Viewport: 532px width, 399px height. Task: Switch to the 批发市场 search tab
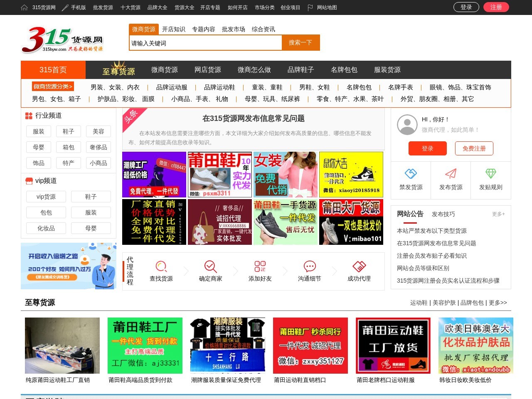pyautogui.click(x=234, y=29)
